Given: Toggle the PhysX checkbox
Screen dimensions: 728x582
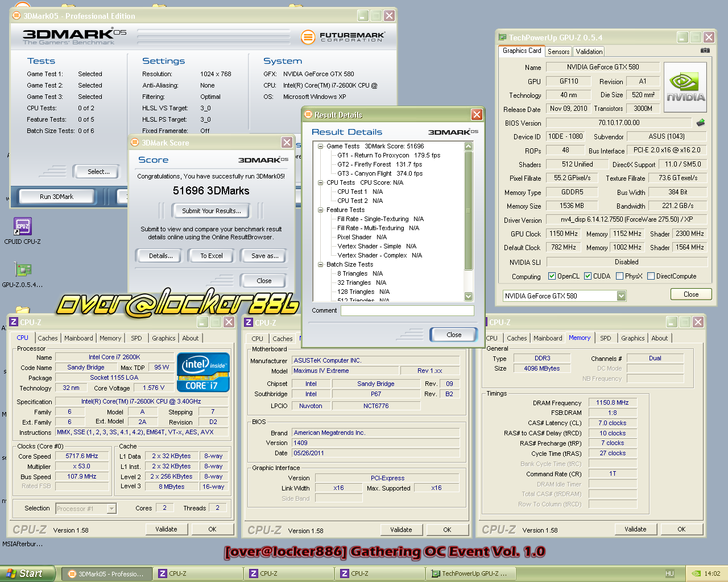Looking at the screenshot, I should [619, 276].
